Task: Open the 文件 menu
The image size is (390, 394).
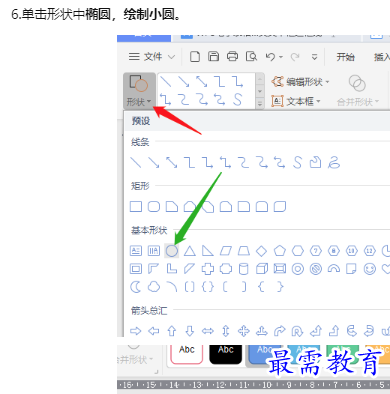Action: [x=152, y=57]
